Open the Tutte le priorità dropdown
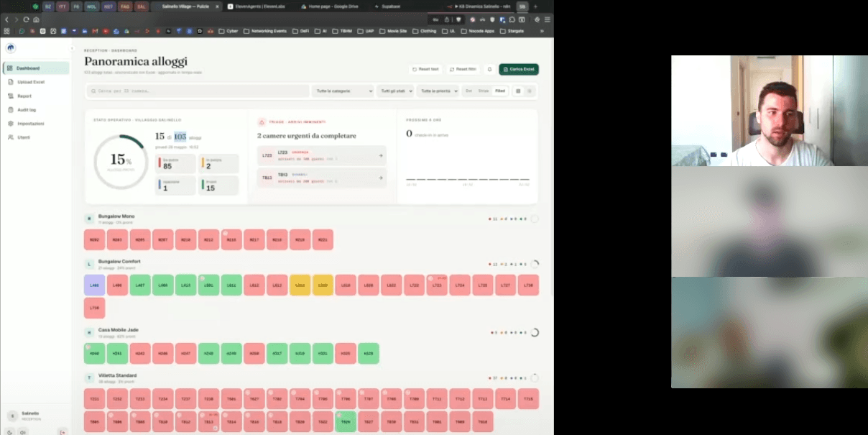868x435 pixels. pyautogui.click(x=438, y=91)
